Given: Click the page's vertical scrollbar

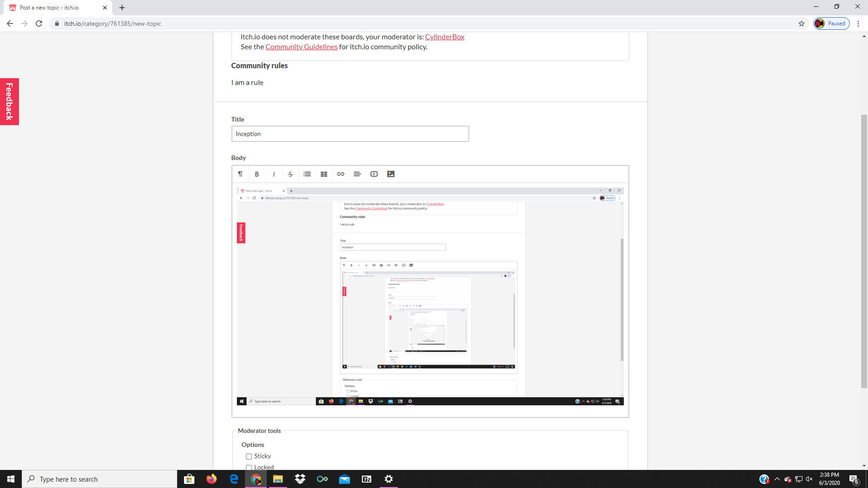Looking at the screenshot, I should [x=864, y=251].
